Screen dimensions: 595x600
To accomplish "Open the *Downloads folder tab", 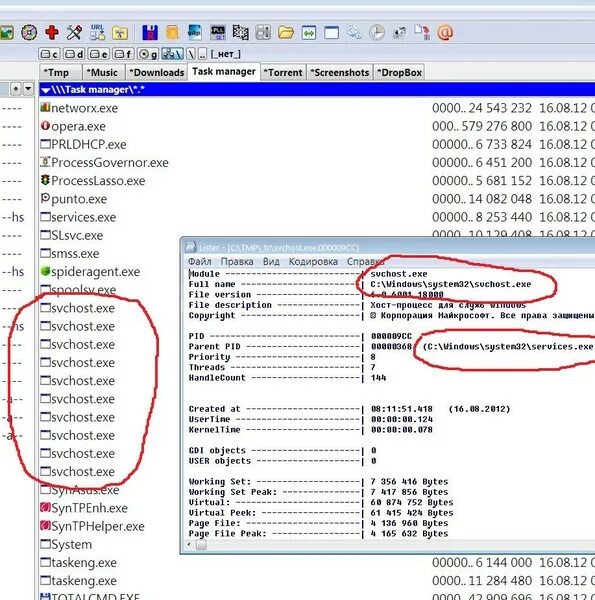I will click(156, 72).
